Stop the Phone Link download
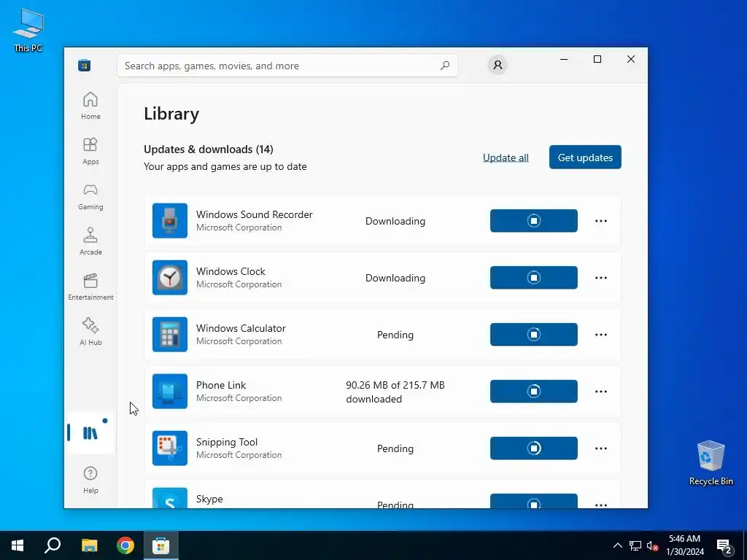 pyautogui.click(x=533, y=392)
